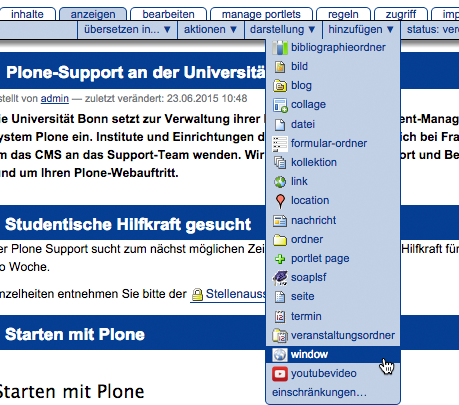Click the window globe icon
The image size is (459, 405).
click(280, 355)
